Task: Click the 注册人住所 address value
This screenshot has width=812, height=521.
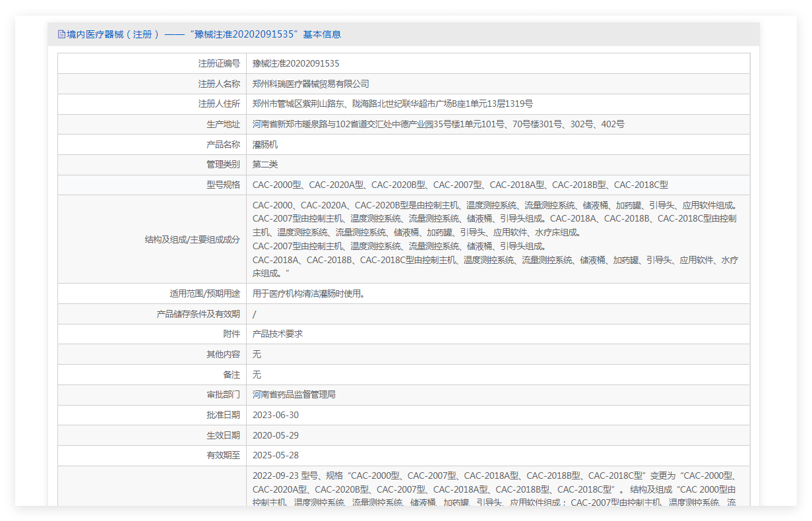Action: pos(392,104)
